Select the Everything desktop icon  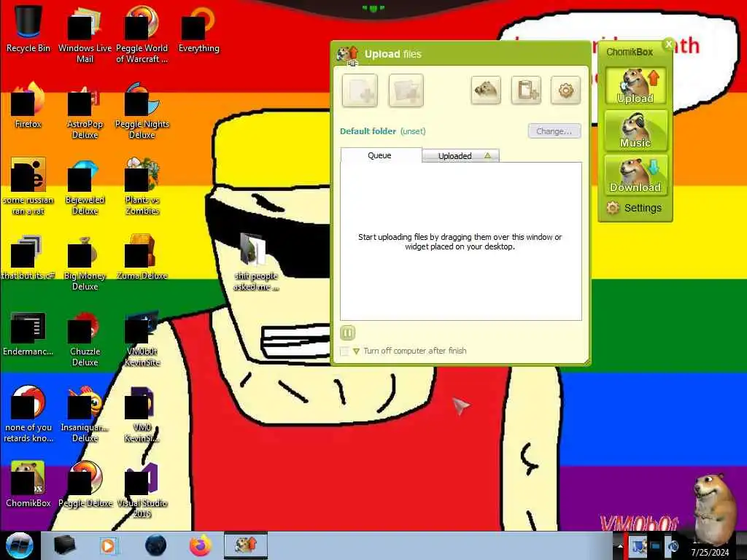coord(198,28)
